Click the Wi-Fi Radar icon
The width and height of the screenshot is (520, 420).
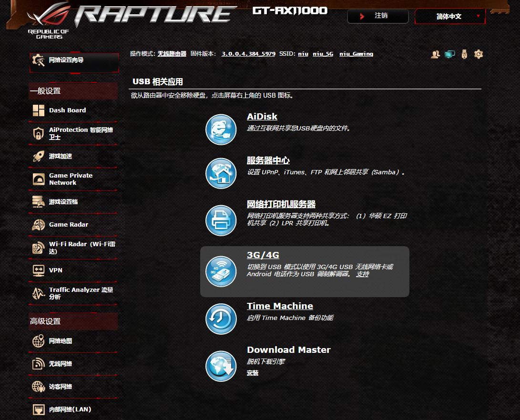click(x=39, y=248)
